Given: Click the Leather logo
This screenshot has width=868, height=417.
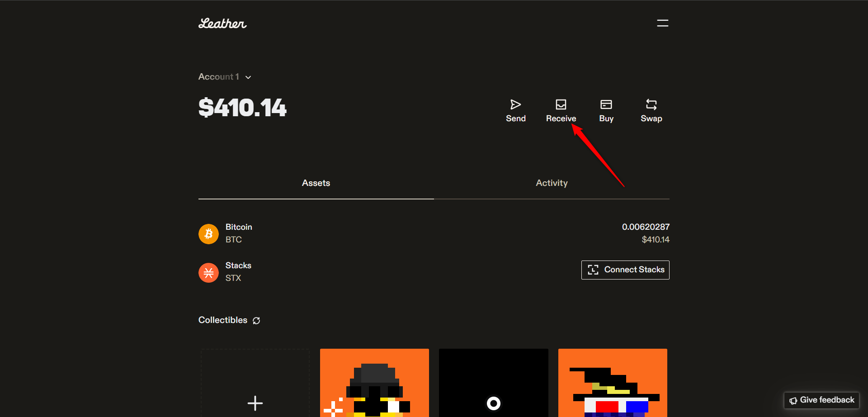Looking at the screenshot, I should coord(222,24).
